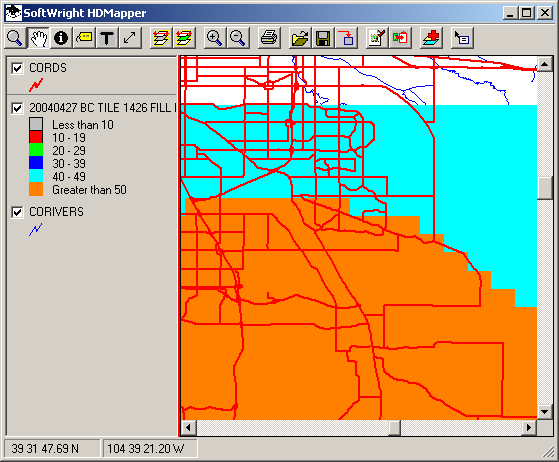Print the map with printer icon
This screenshot has width=559, height=462.
point(269,38)
